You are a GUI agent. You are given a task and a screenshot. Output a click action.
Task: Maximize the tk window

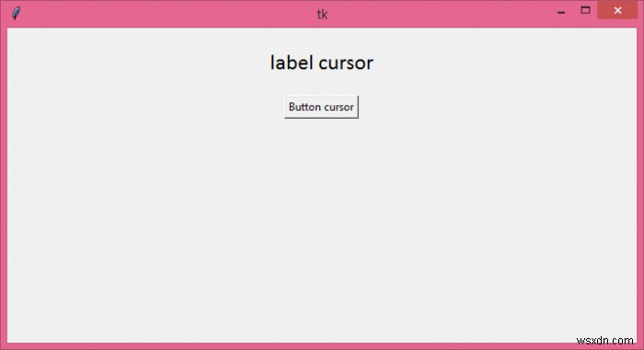[x=585, y=10]
